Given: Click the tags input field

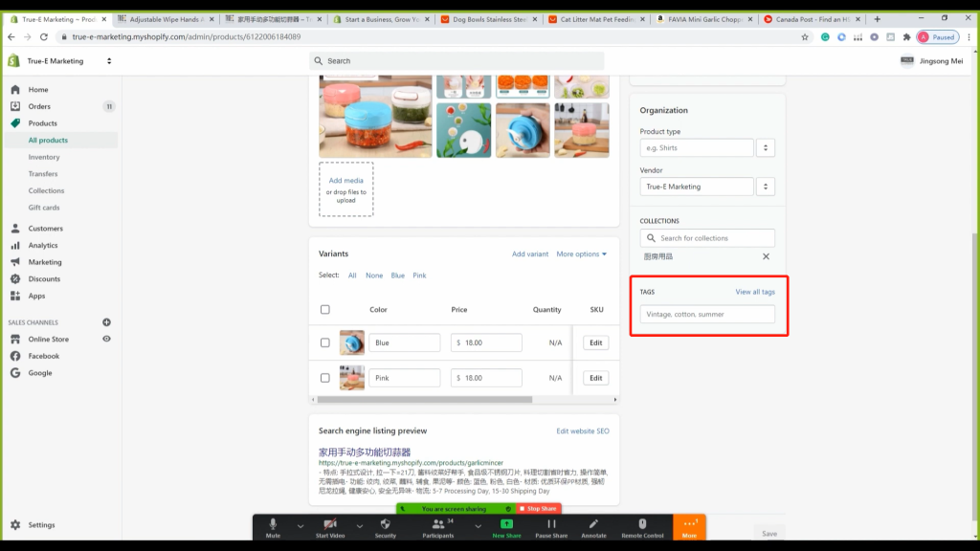Looking at the screenshot, I should pyautogui.click(x=707, y=314).
